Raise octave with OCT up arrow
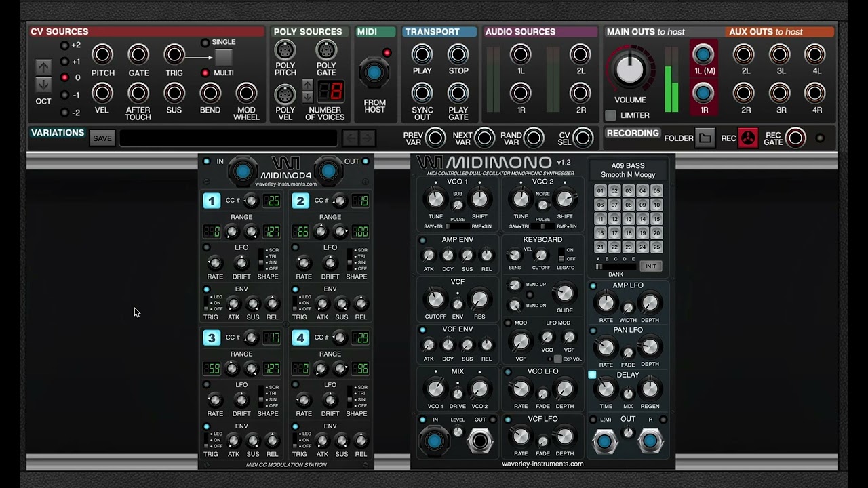 click(43, 67)
